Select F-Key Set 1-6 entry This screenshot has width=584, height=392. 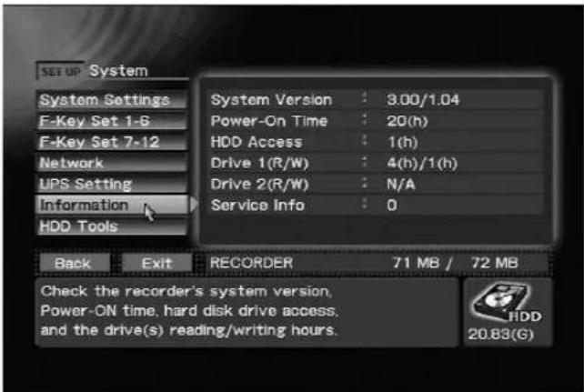pos(111,121)
